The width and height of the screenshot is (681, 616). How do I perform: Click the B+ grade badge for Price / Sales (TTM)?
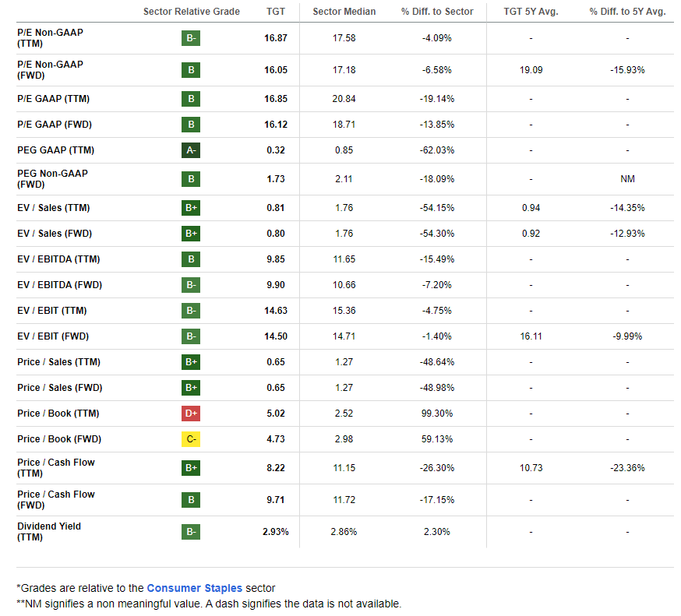[191, 361]
